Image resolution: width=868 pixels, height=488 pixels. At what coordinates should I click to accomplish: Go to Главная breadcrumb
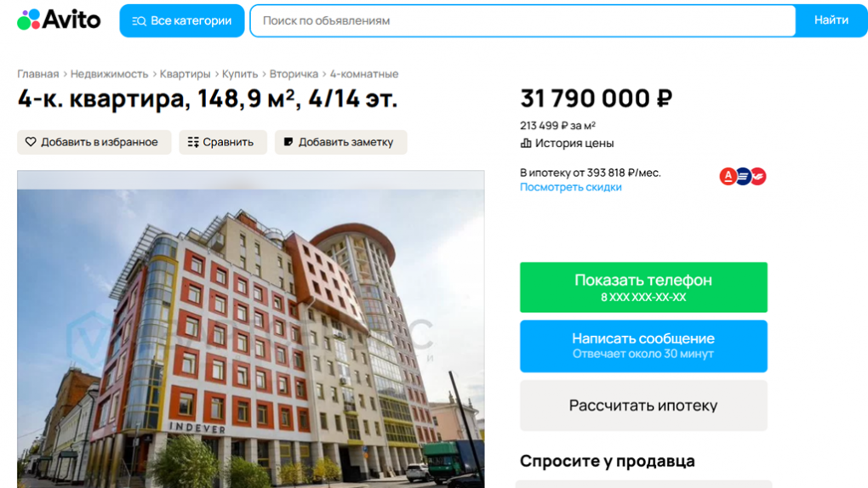click(37, 74)
